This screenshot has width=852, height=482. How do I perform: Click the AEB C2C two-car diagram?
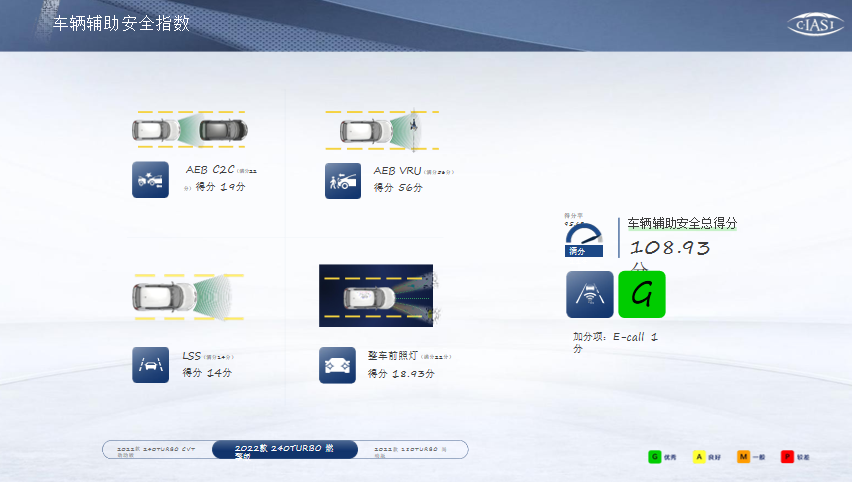pyautogui.click(x=190, y=130)
